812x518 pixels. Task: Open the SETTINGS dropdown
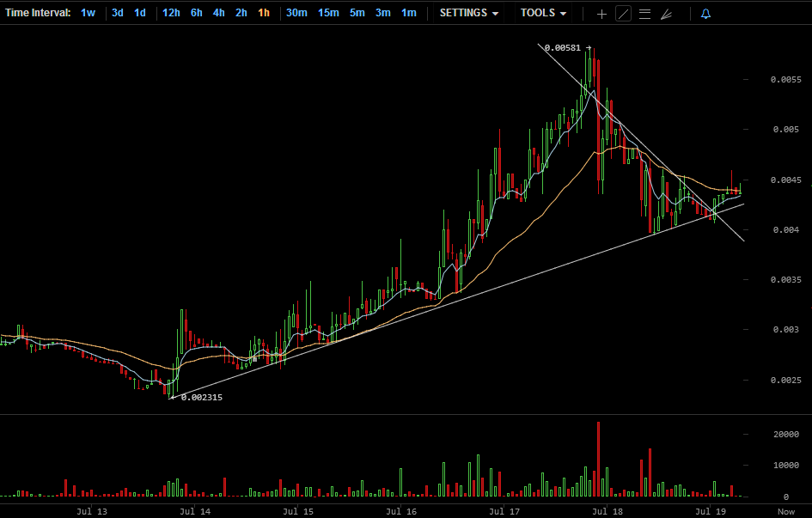tap(468, 13)
